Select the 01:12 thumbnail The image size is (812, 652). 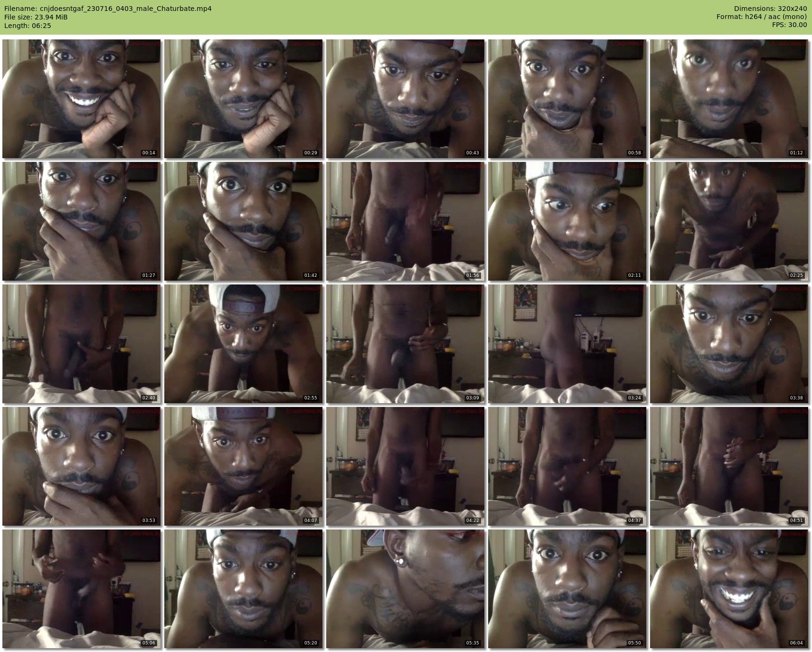point(729,99)
